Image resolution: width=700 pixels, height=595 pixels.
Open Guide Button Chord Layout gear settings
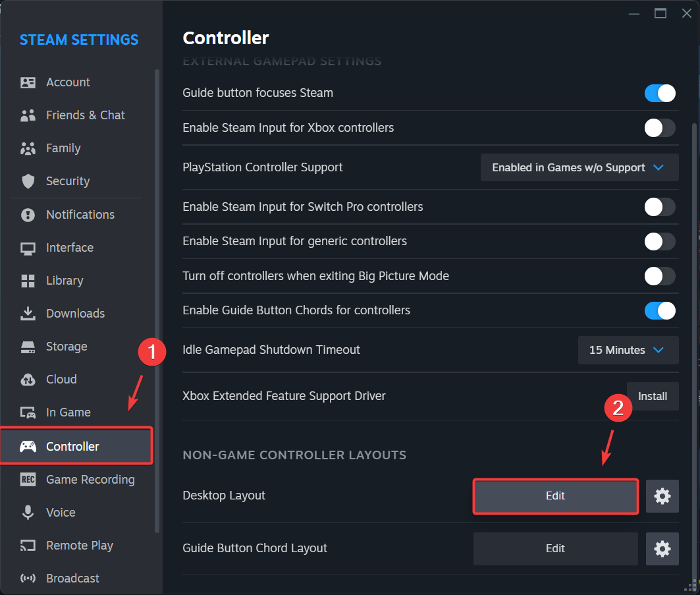[x=662, y=548]
